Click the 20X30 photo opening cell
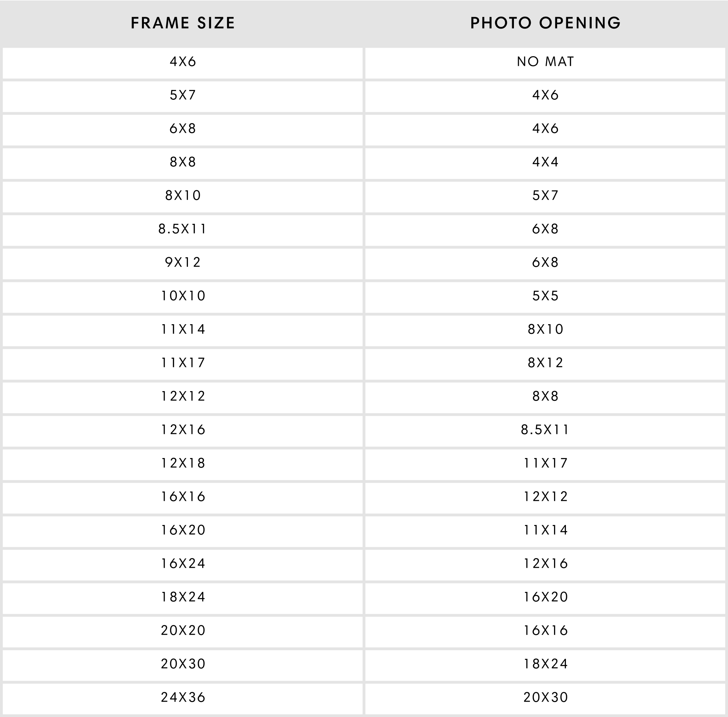Screen dimensions: 728x717 click(x=545, y=699)
